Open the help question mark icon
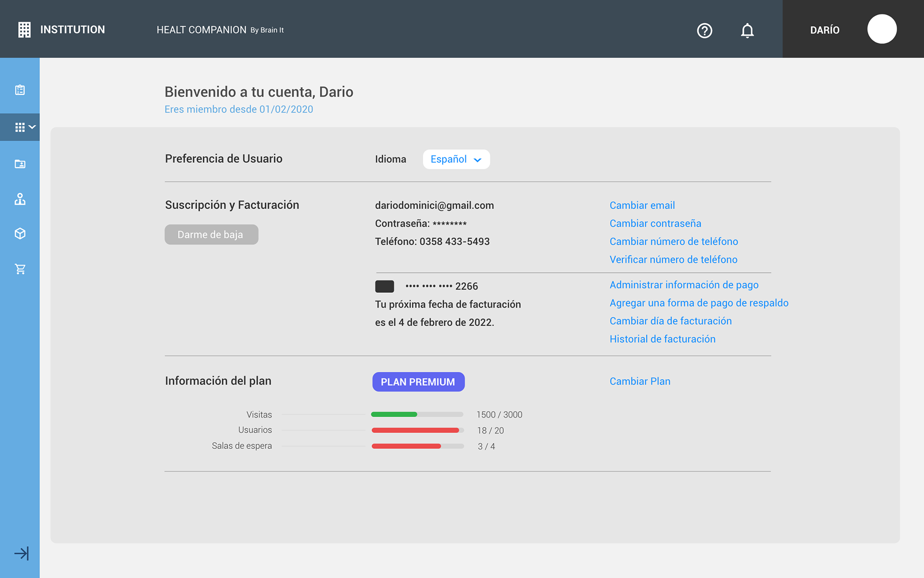The height and width of the screenshot is (578, 924). pyautogui.click(x=705, y=30)
